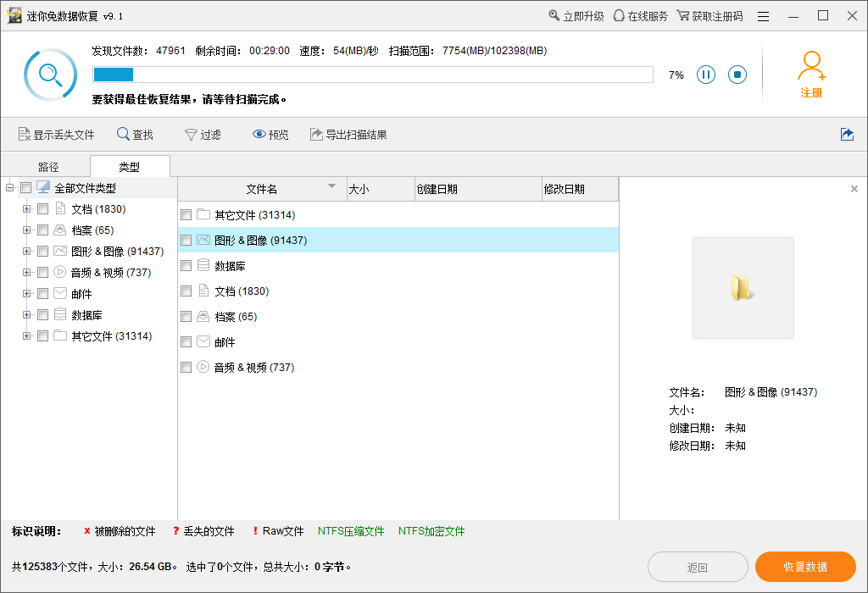The image size is (868, 593).
Task: Expand the 数据库 tree node
Action: click(x=26, y=315)
